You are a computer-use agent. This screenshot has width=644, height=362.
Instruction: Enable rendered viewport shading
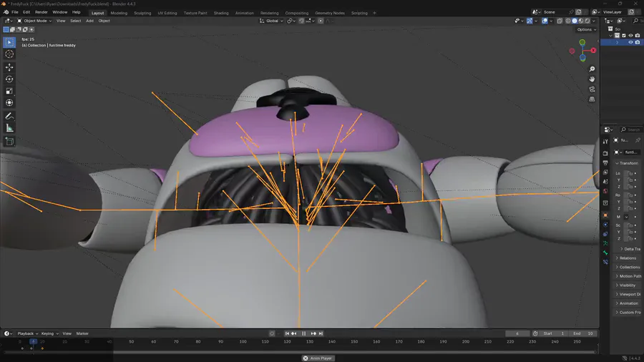(x=587, y=21)
